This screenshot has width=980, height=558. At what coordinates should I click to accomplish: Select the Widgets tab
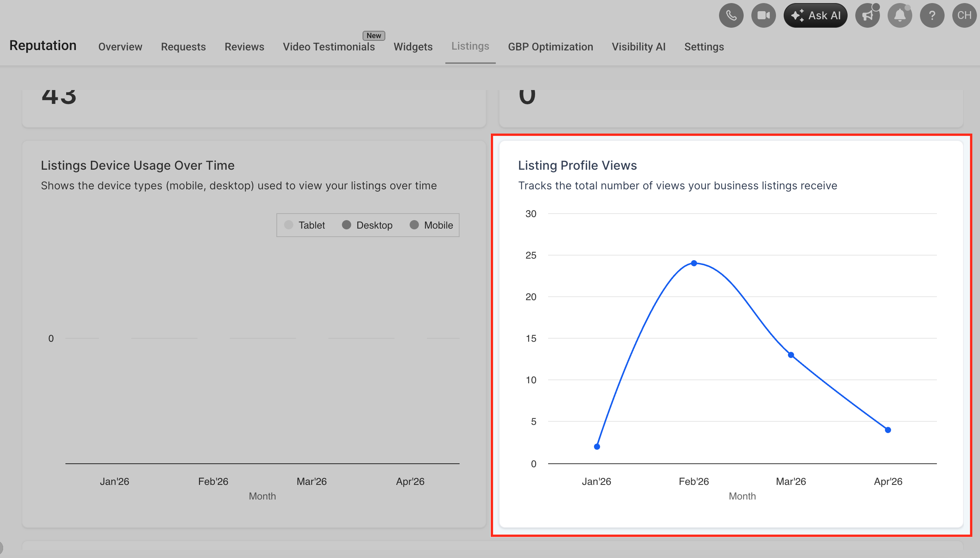click(413, 47)
